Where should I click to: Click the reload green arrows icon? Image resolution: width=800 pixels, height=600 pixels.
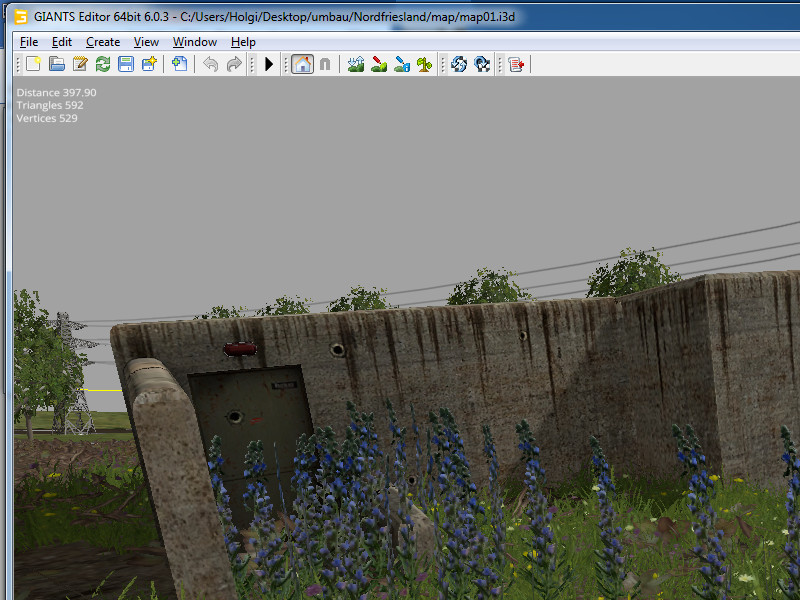point(103,64)
